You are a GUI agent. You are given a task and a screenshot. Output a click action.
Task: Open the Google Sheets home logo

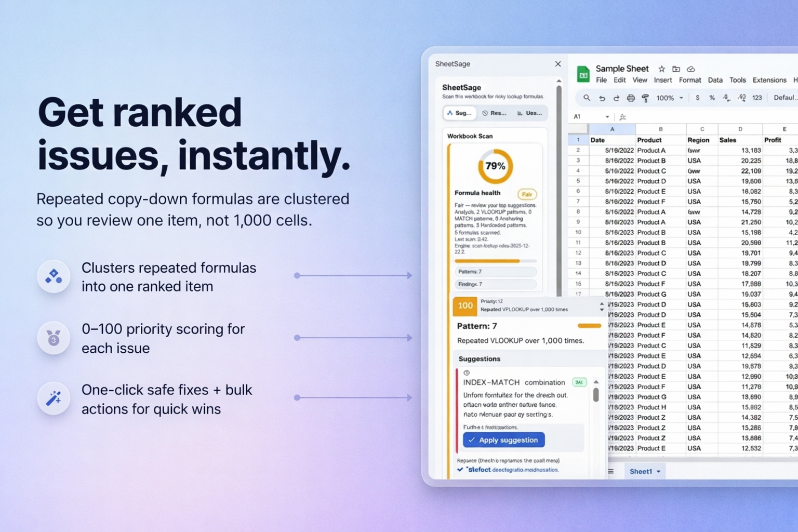583,74
